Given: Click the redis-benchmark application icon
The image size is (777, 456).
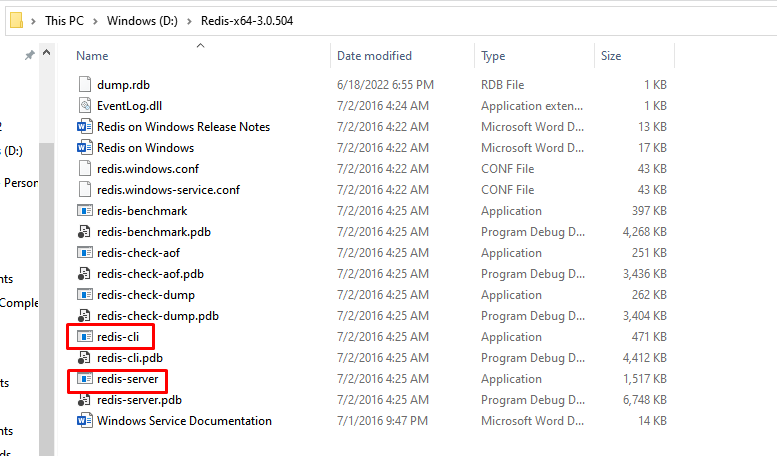Looking at the screenshot, I should 84,211.
